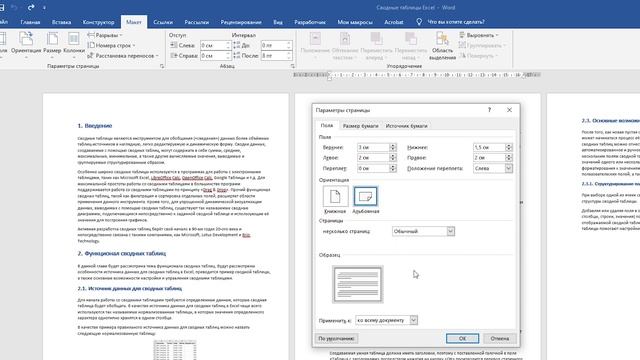This screenshot has width=640, height=360.
Task: Open the Разработчик ribbon tab
Action: 310,22
